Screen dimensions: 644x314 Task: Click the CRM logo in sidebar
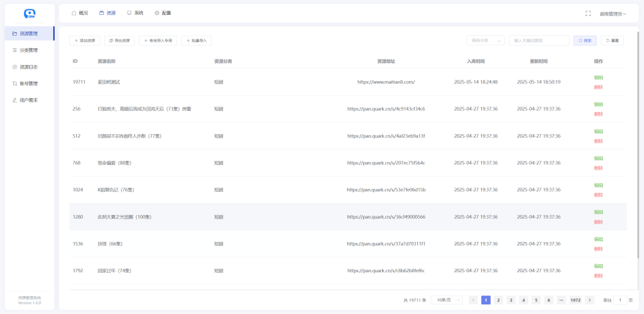(29, 14)
